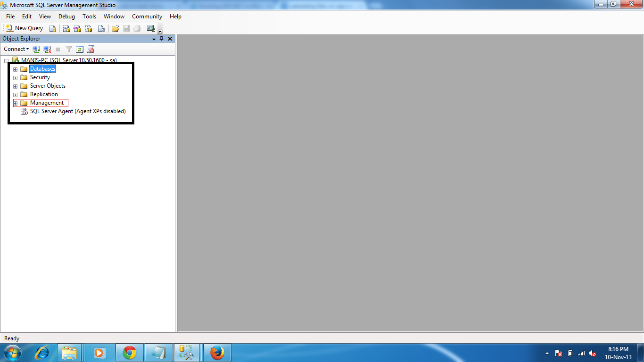Click the New Query button
Viewport: 644px width, 362px height.
point(25,28)
